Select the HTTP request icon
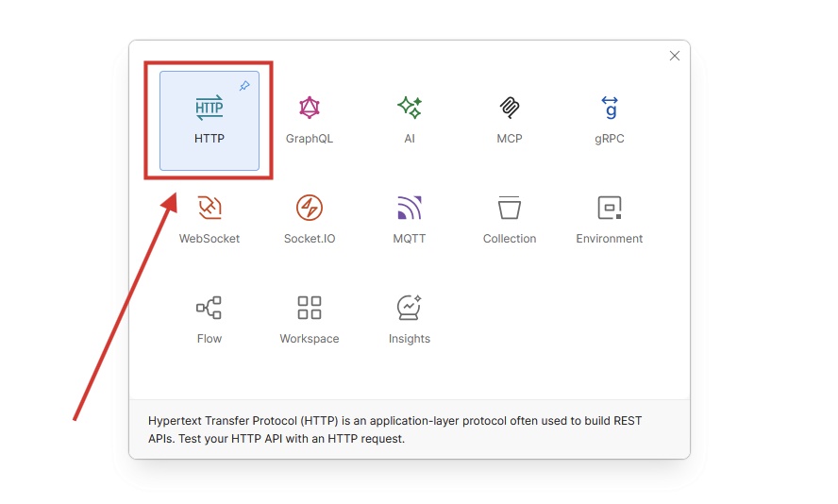Screen dimensions: 838x504 209,108
